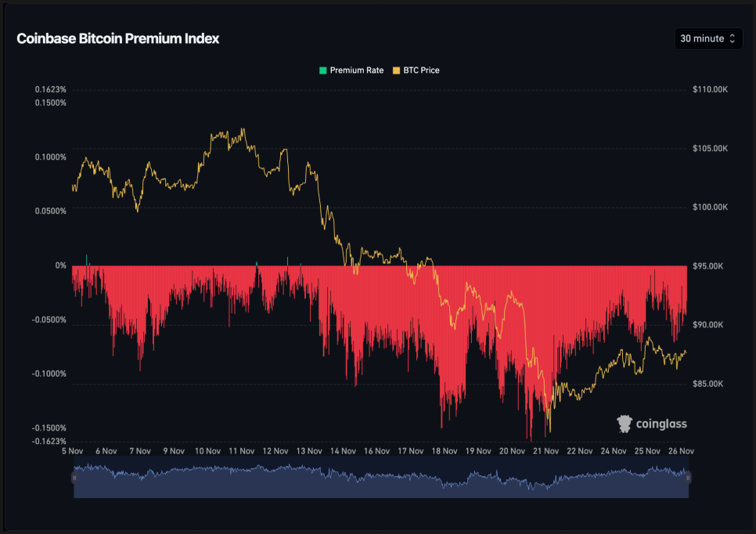This screenshot has width=756, height=534.
Task: Grab the right handle of range slider
Action: click(x=689, y=477)
